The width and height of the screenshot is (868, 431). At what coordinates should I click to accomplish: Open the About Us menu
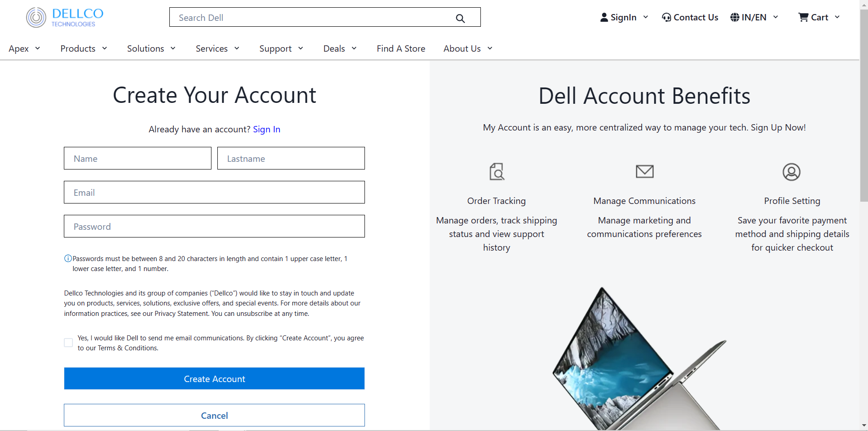click(x=462, y=48)
